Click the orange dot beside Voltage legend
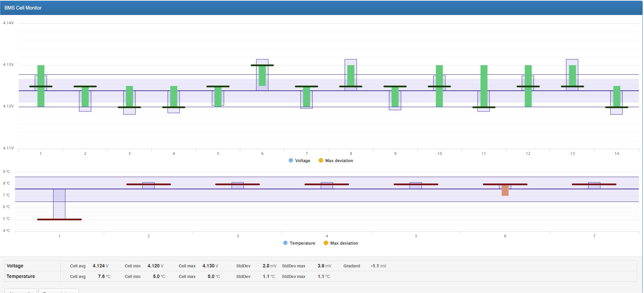644x293 pixels. [x=321, y=161]
